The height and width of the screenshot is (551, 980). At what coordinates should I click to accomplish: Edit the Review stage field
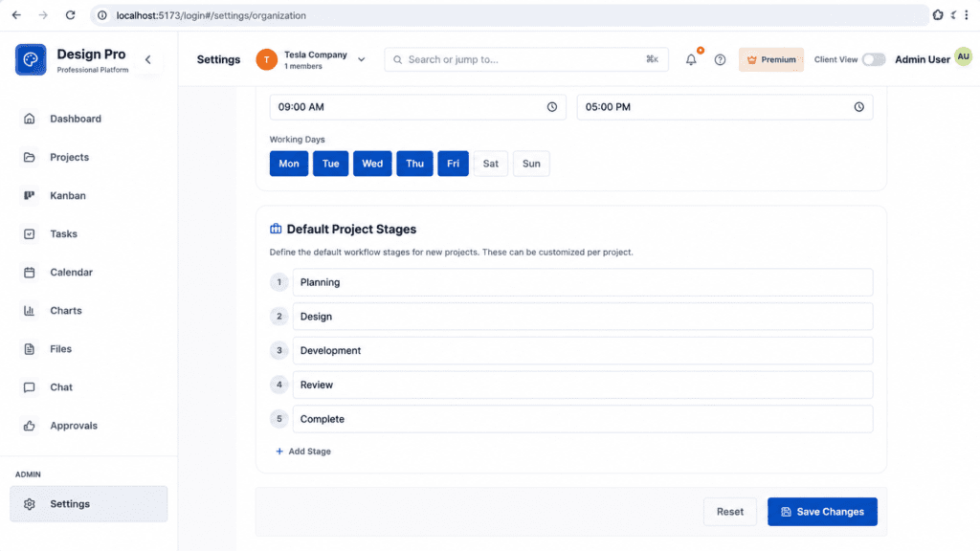[x=583, y=385]
